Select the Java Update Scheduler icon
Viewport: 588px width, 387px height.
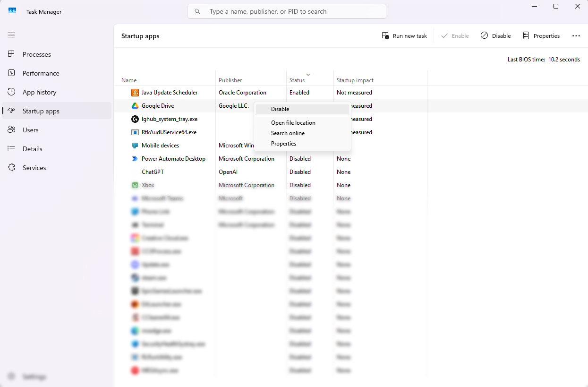click(135, 93)
